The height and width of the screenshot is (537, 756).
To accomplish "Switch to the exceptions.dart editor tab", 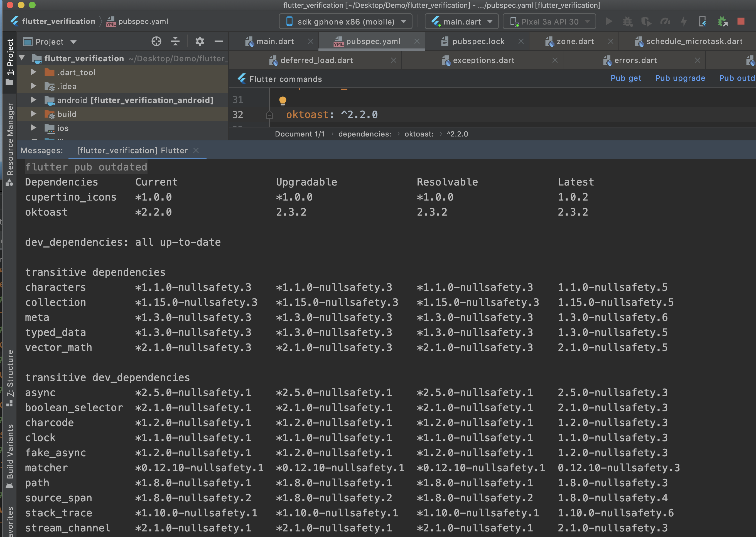I will click(483, 60).
